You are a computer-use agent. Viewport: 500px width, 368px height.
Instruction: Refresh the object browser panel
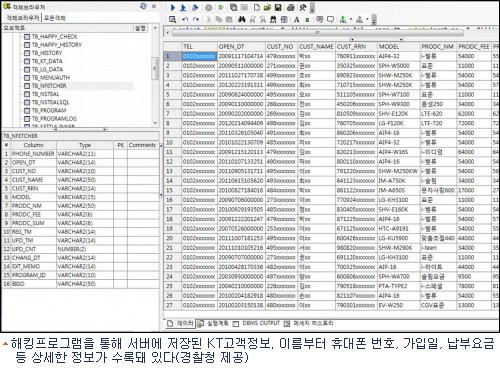click(x=143, y=6)
